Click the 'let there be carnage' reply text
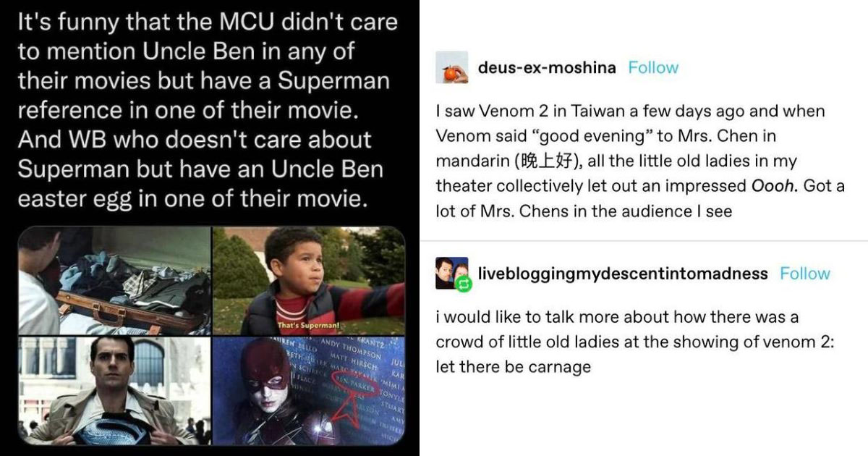The height and width of the screenshot is (456, 868). tap(514, 367)
